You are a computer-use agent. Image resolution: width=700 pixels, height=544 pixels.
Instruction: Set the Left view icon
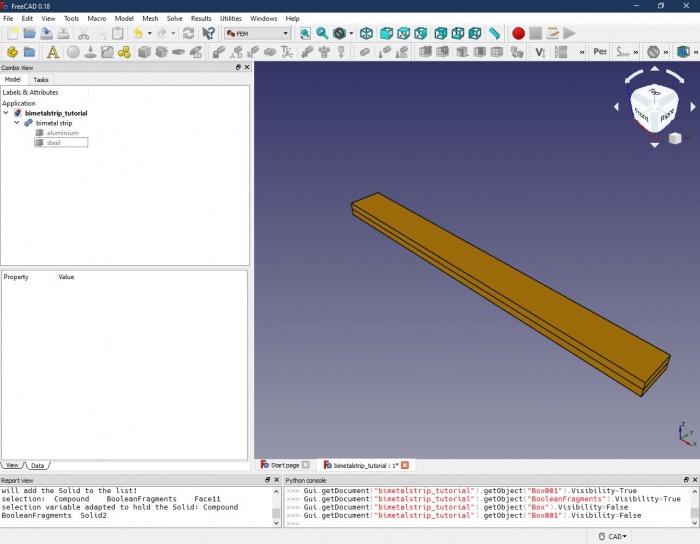pyautogui.click(x=475, y=33)
